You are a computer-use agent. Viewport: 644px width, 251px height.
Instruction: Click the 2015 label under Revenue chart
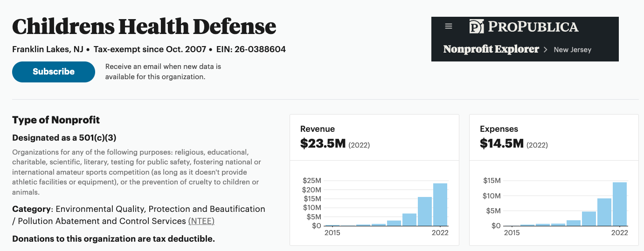click(332, 233)
